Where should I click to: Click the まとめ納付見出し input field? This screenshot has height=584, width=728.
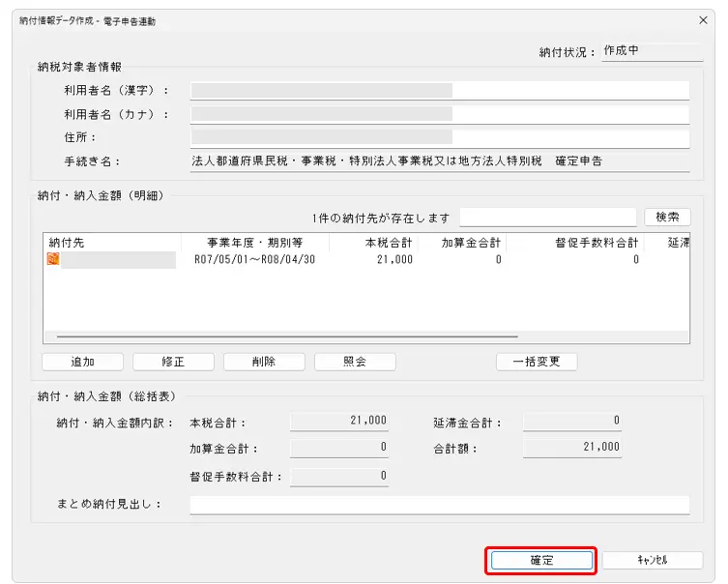439,505
